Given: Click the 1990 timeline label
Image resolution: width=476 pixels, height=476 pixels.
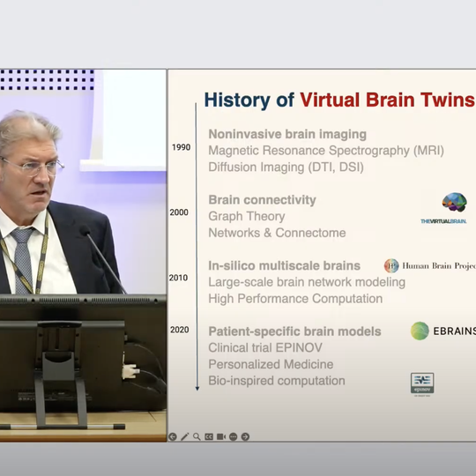Looking at the screenshot, I should (181, 147).
